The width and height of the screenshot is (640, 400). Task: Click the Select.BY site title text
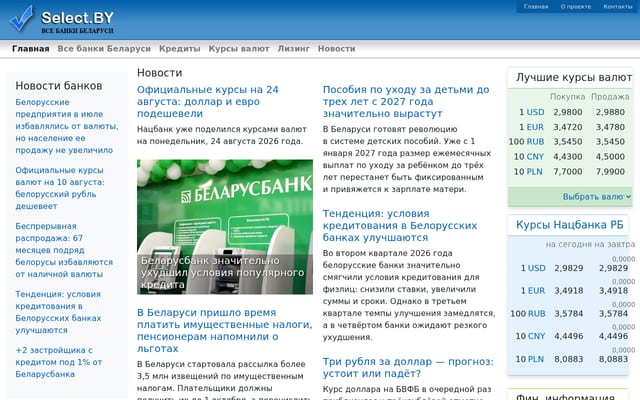[x=78, y=18]
